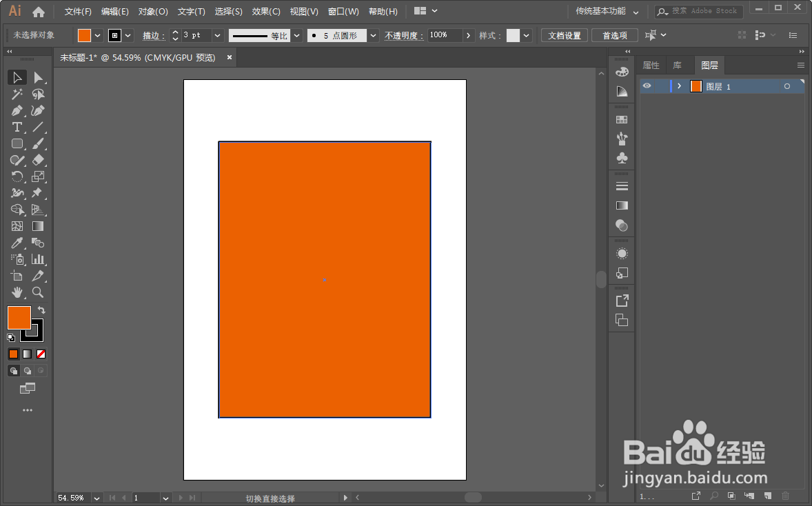Image resolution: width=812 pixels, height=506 pixels.
Task: Open the 窗口(W) menu
Action: coord(343,12)
